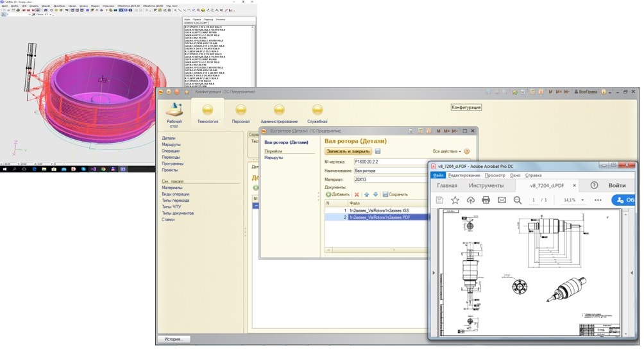The width and height of the screenshot is (644, 350).
Task: Click favorites star in 1C main title bar
Action: pos(187,92)
